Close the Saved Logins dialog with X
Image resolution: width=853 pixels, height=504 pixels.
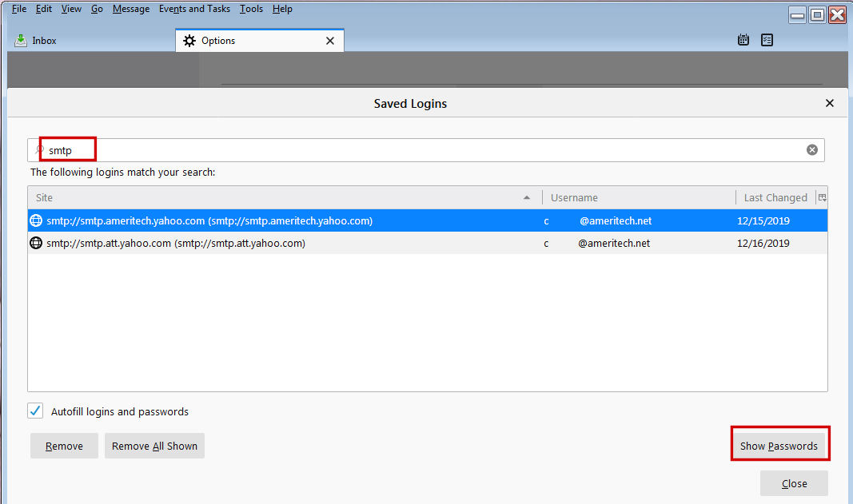point(830,103)
